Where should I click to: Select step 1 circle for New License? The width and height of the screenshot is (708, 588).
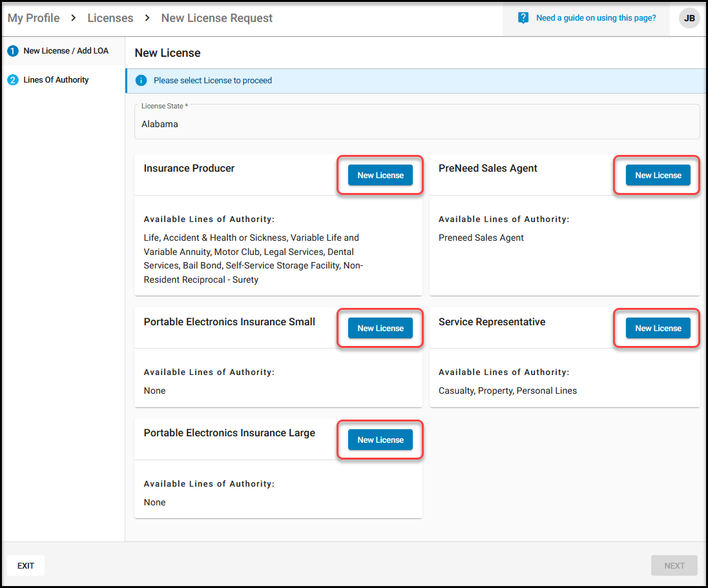[13, 51]
